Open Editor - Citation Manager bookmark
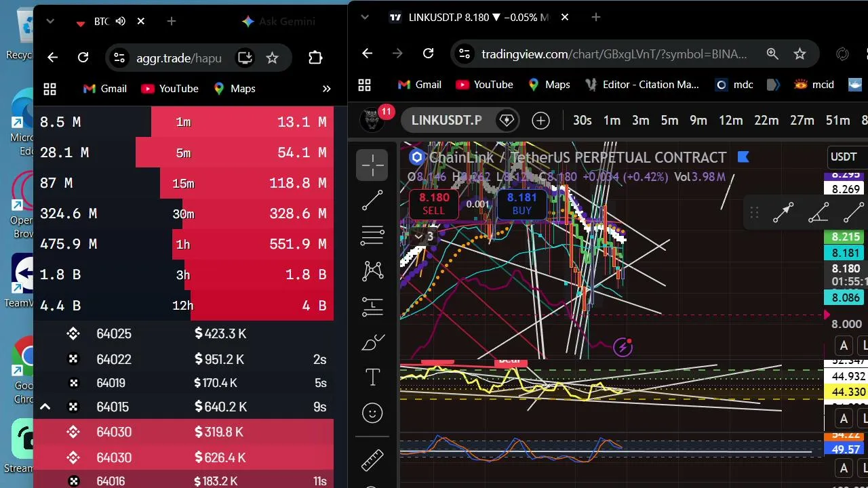The height and width of the screenshot is (488, 868). [x=642, y=85]
